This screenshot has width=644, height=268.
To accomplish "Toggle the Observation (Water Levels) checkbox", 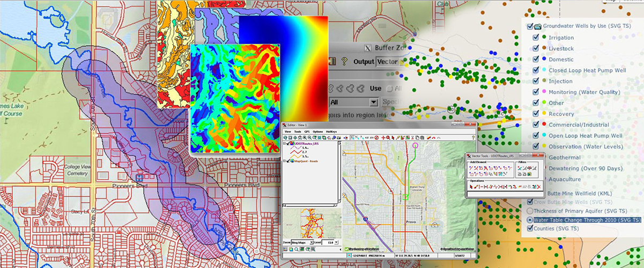I will click(536, 146).
